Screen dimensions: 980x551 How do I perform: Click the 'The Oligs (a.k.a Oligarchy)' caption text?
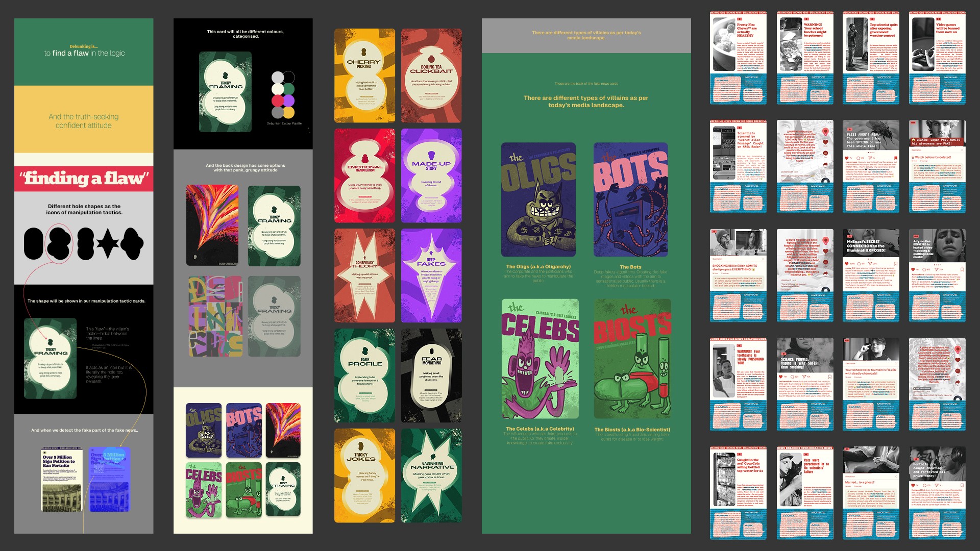pyautogui.click(x=538, y=266)
